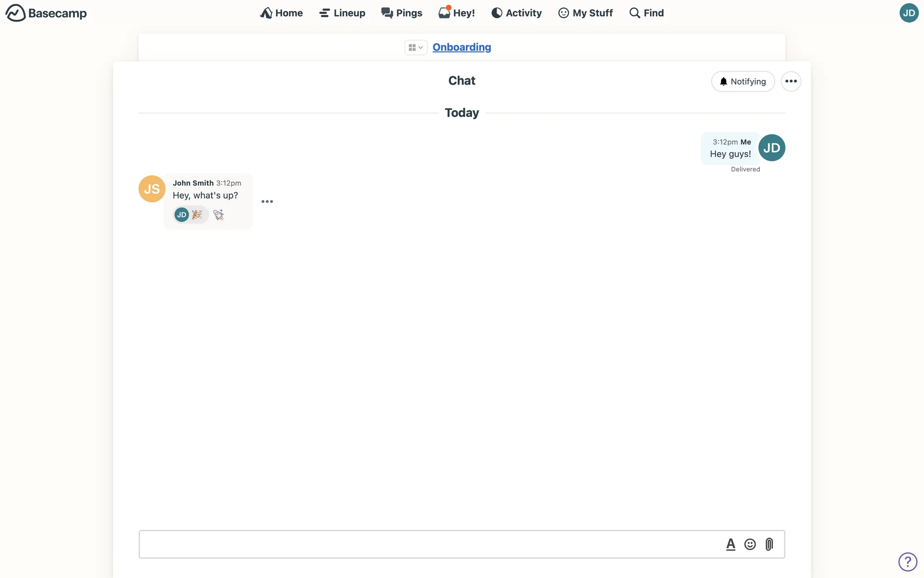Open the Pings menu
Viewport: 924px width, 578px height.
tap(402, 13)
